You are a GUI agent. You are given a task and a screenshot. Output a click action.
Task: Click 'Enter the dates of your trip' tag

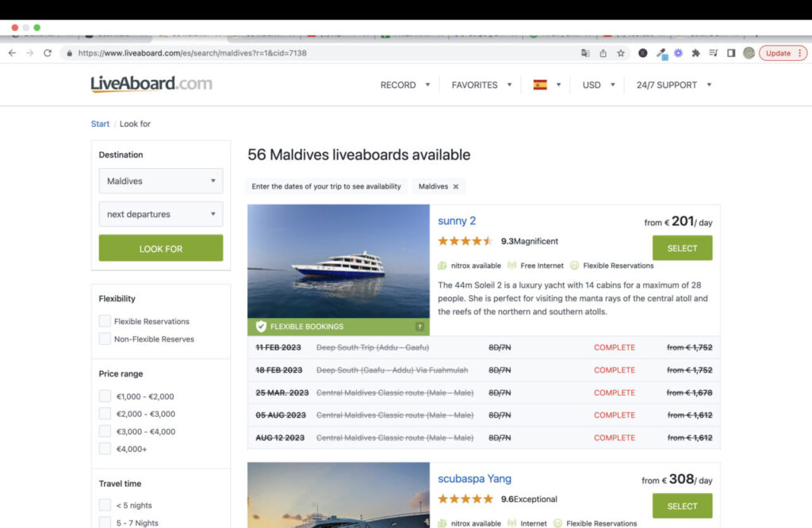point(326,186)
